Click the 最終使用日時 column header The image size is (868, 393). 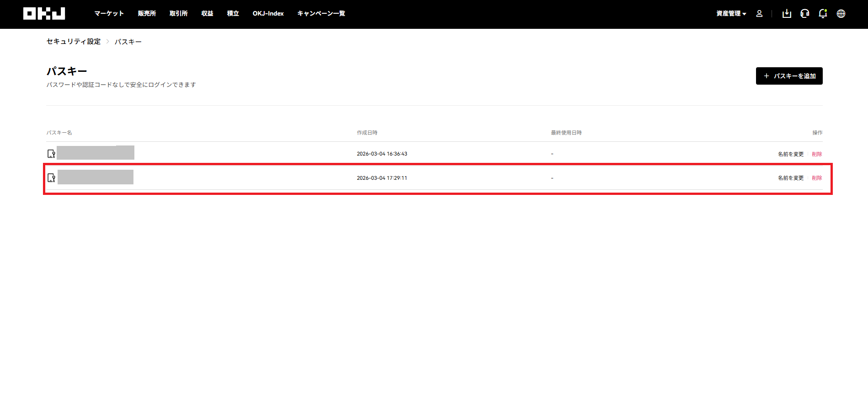pos(566,133)
